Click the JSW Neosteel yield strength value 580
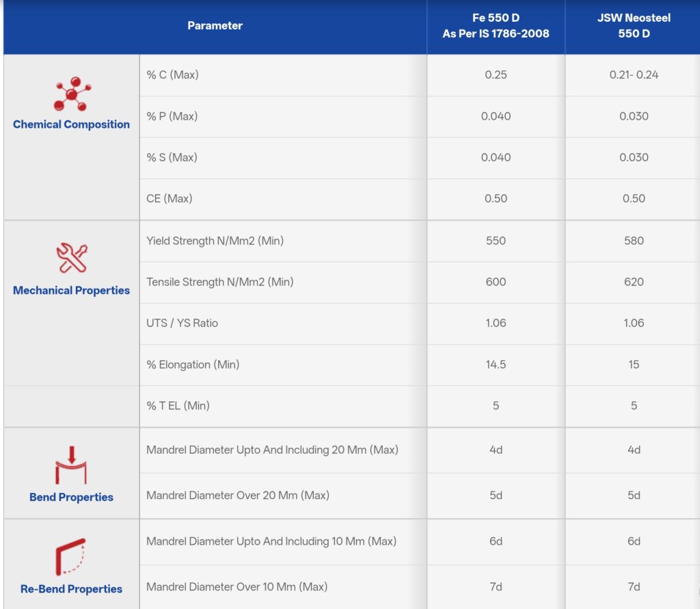 (633, 241)
